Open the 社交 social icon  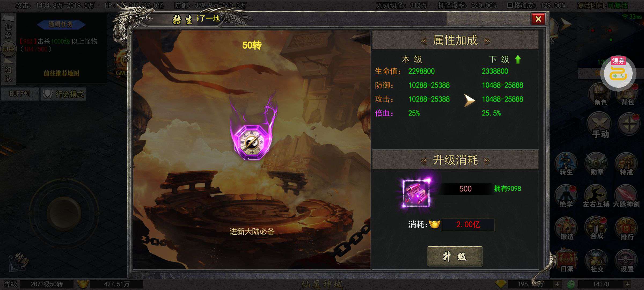596,261
